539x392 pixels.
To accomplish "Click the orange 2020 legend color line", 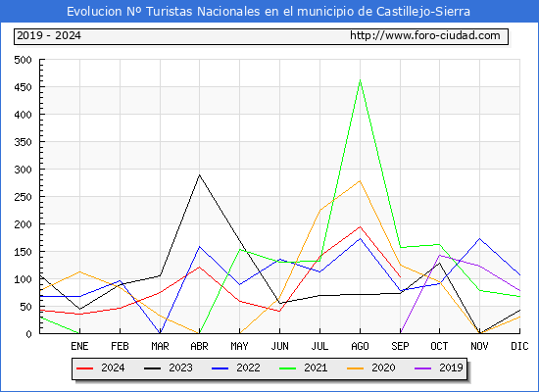I will coord(356,368).
